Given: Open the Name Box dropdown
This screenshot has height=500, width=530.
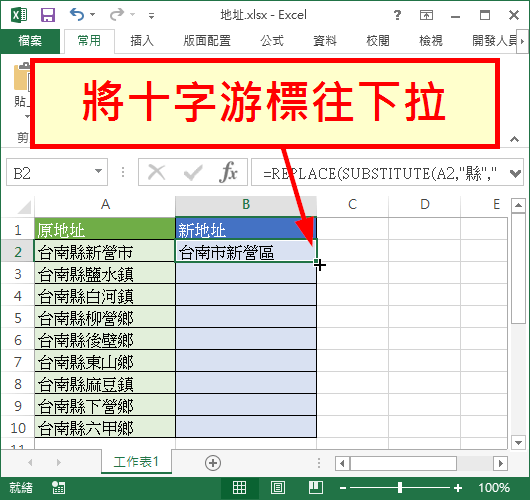Looking at the screenshot, I should pos(98,171).
